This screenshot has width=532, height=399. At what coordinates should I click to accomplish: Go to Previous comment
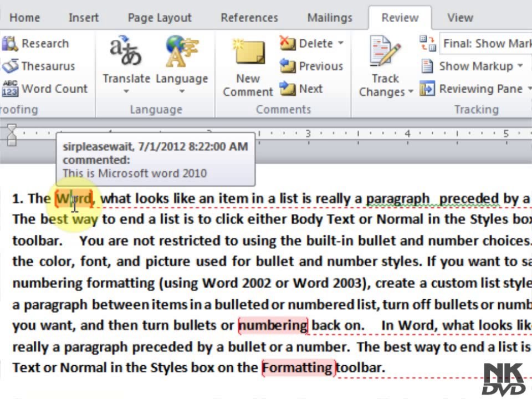(311, 66)
